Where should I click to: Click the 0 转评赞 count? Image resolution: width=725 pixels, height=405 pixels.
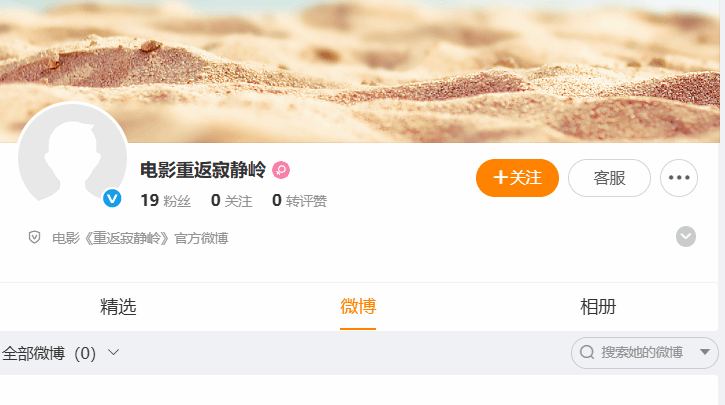300,201
